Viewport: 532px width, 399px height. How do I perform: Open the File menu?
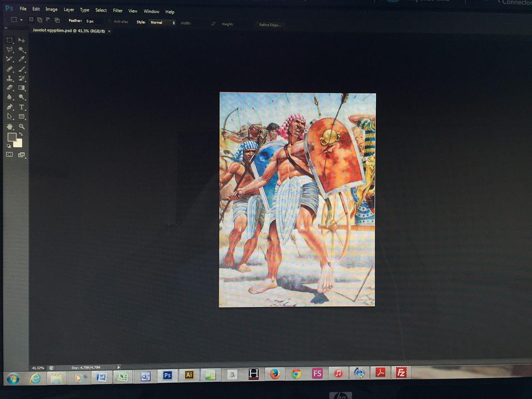tap(23, 8)
